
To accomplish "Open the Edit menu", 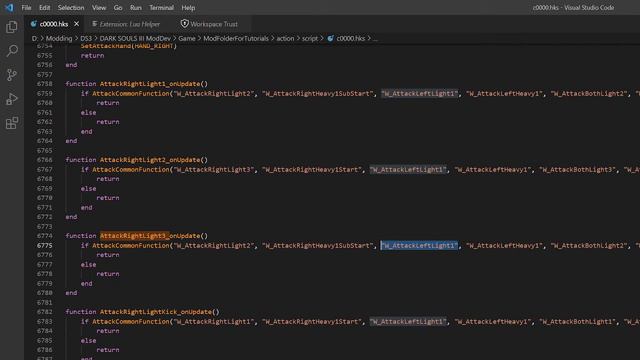I will [x=44, y=8].
